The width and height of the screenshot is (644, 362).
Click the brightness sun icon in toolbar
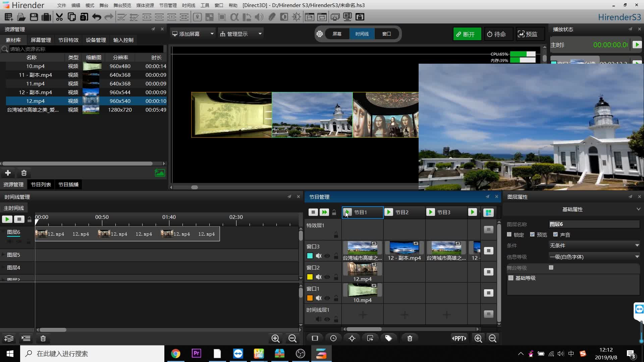pos(297,17)
